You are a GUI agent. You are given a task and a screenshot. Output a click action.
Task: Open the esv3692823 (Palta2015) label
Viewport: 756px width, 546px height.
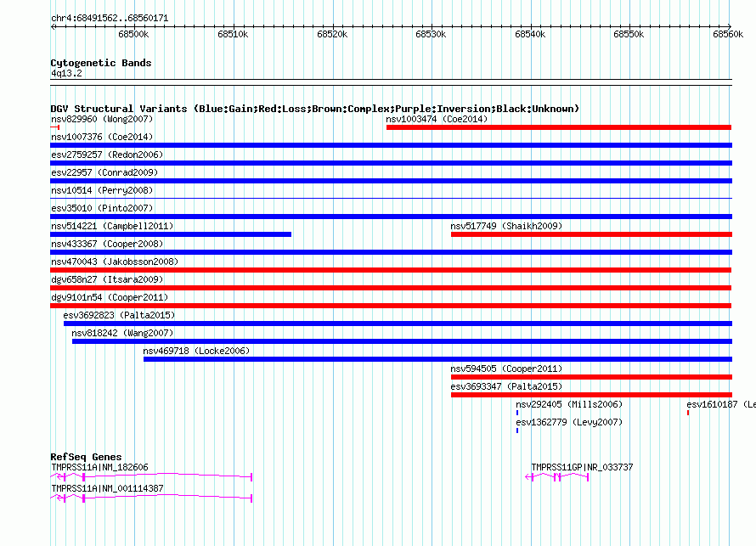click(119, 315)
